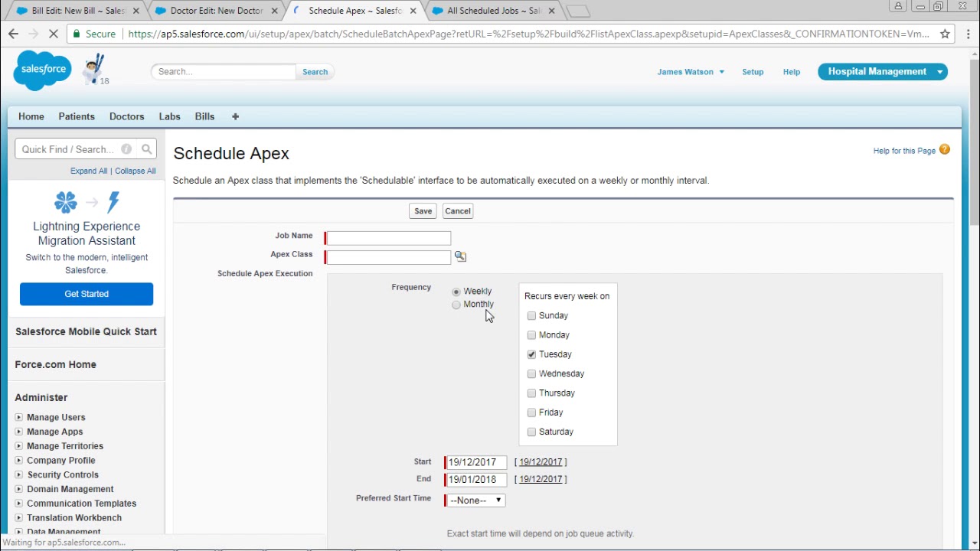This screenshot has width=980, height=551.
Task: Open Salesforce Mobile Quick Start link
Action: click(x=86, y=331)
